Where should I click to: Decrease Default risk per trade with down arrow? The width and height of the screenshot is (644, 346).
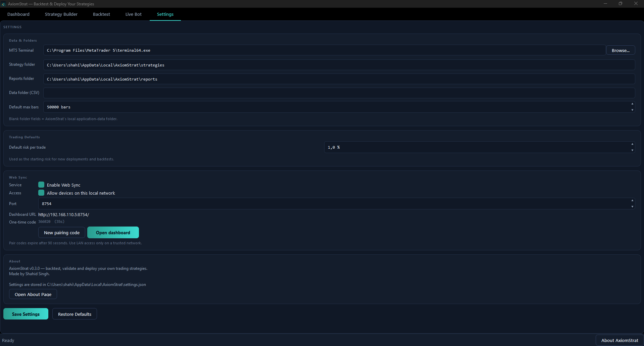[x=632, y=150]
